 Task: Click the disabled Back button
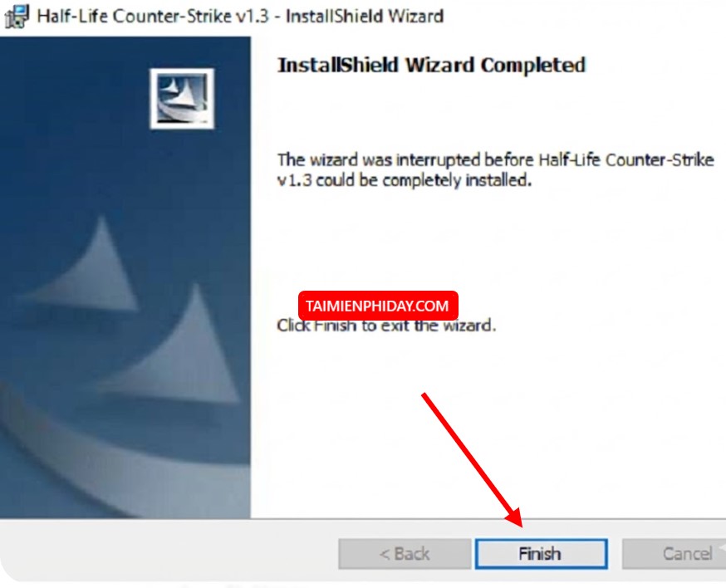[x=405, y=554]
